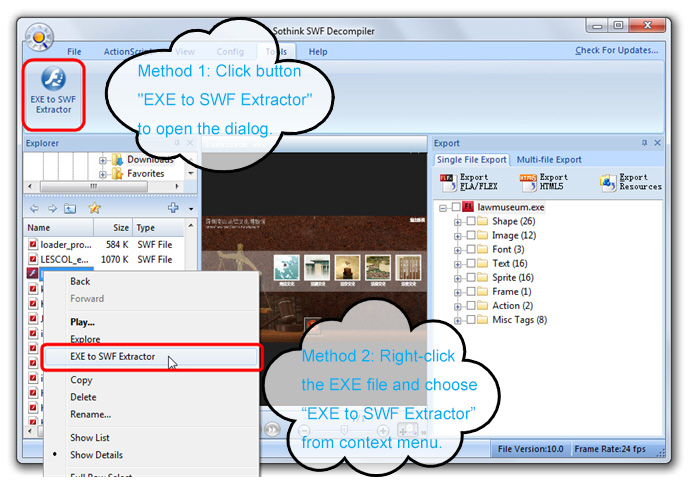Click the Font folder icon
The image size is (688, 485).
pyautogui.click(x=483, y=249)
